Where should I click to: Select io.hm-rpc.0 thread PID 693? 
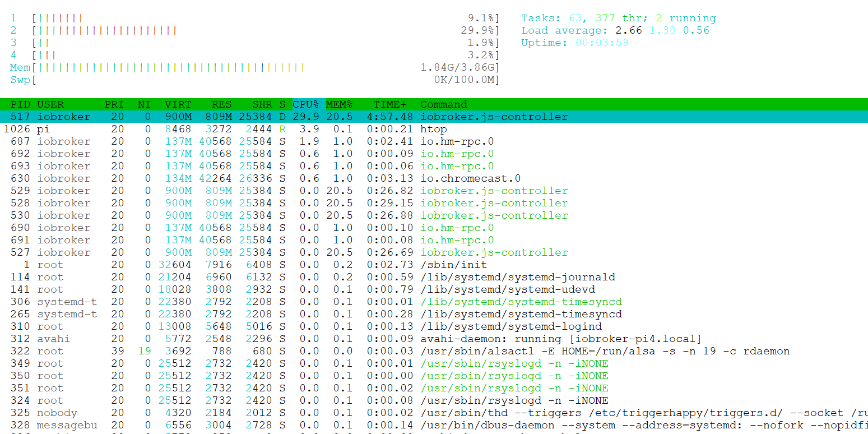[434, 166]
